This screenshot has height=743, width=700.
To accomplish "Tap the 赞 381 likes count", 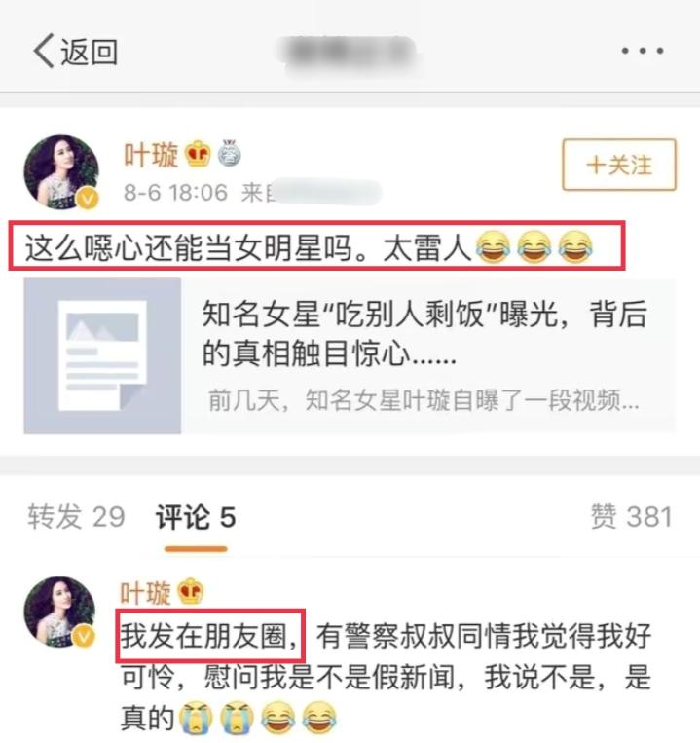I will pyautogui.click(x=631, y=516).
